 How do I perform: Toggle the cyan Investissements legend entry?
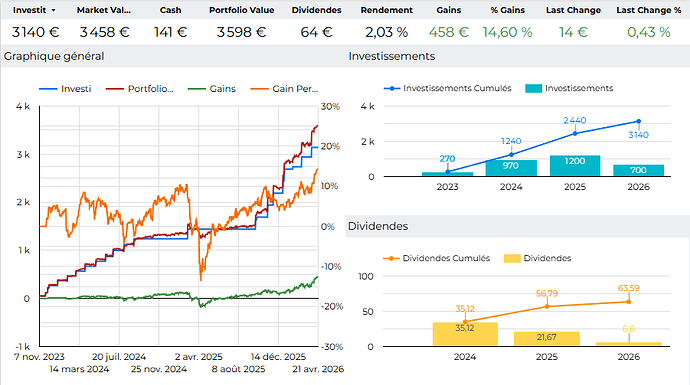point(569,88)
